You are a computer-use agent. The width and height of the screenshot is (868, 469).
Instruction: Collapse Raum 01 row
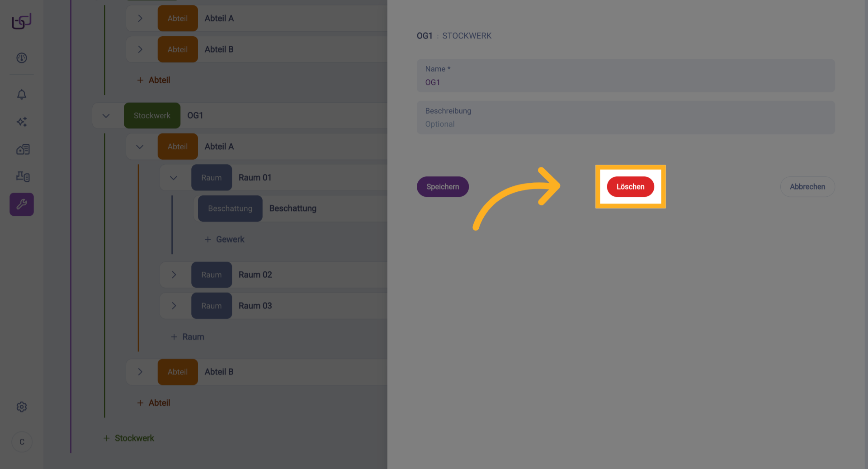(x=174, y=178)
